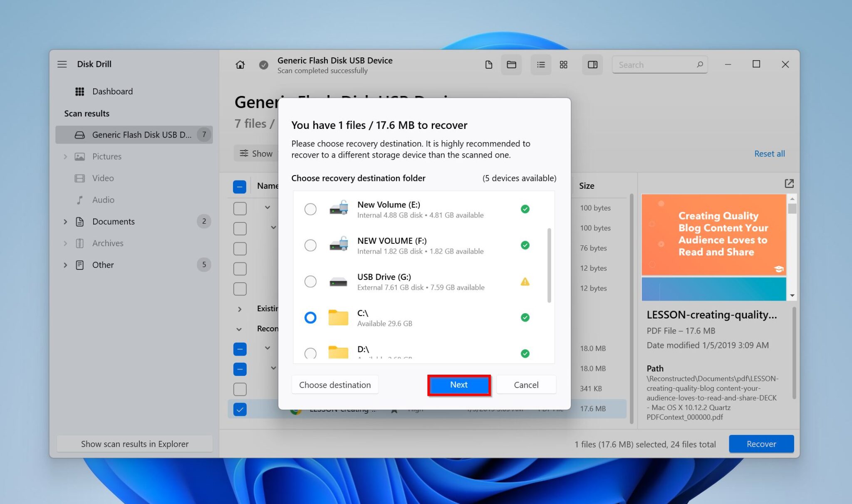Click Show scan results in Explorer
Image resolution: width=852 pixels, height=504 pixels.
pos(135,444)
